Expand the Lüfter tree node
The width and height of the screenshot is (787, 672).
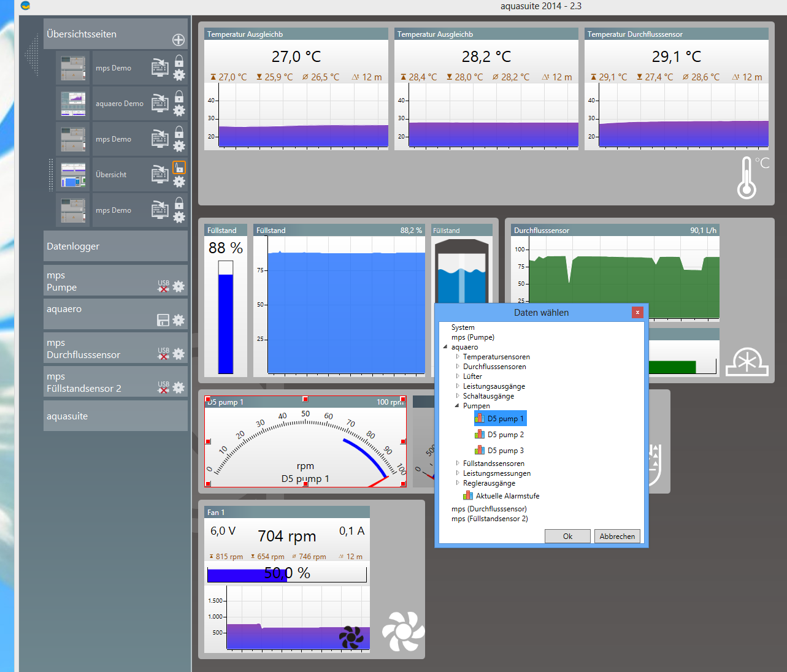pyautogui.click(x=458, y=376)
